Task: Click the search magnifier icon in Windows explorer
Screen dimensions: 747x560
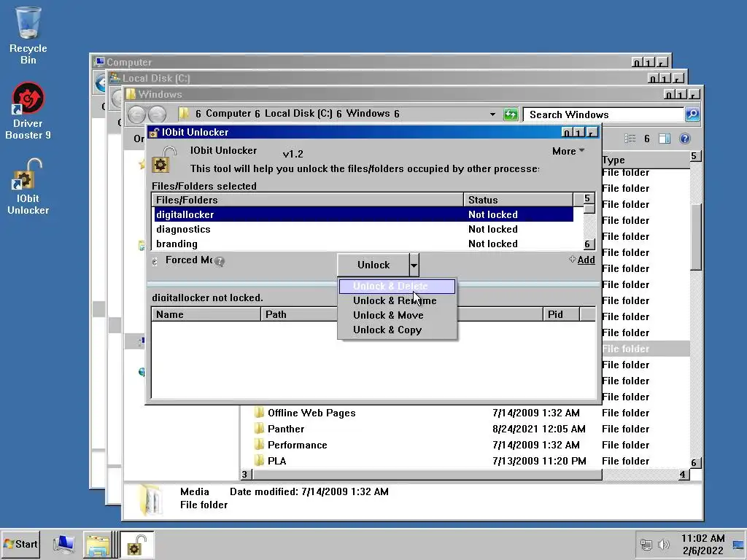Action: click(692, 114)
